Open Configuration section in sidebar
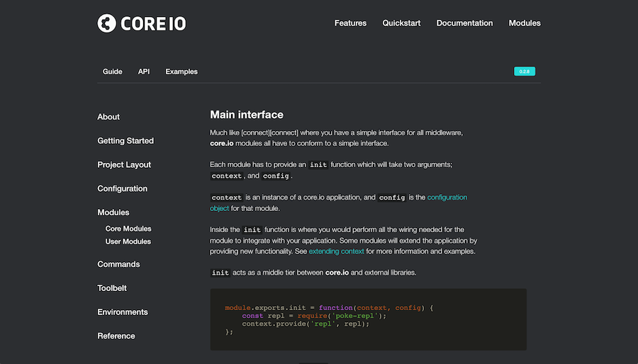 pyautogui.click(x=122, y=188)
